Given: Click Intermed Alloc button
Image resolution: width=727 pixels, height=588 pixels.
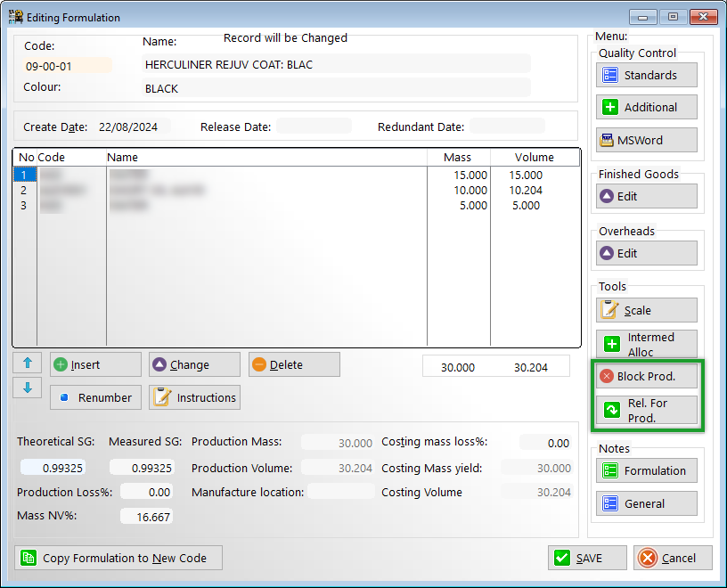Looking at the screenshot, I should tap(646, 345).
